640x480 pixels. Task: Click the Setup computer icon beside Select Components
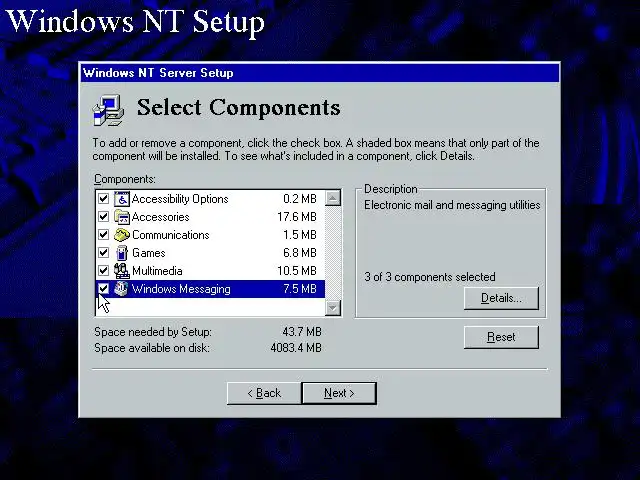(108, 110)
